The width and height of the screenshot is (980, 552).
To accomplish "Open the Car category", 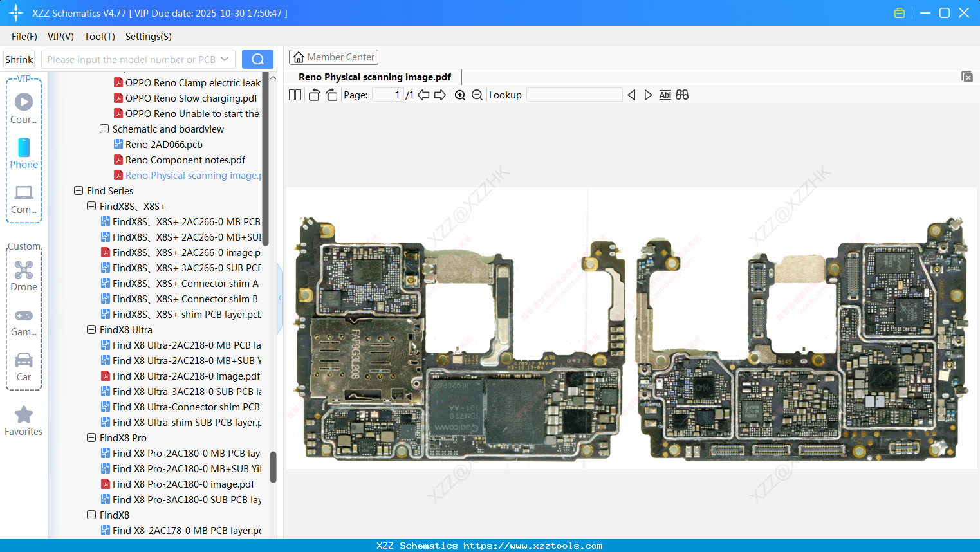I will point(24,367).
